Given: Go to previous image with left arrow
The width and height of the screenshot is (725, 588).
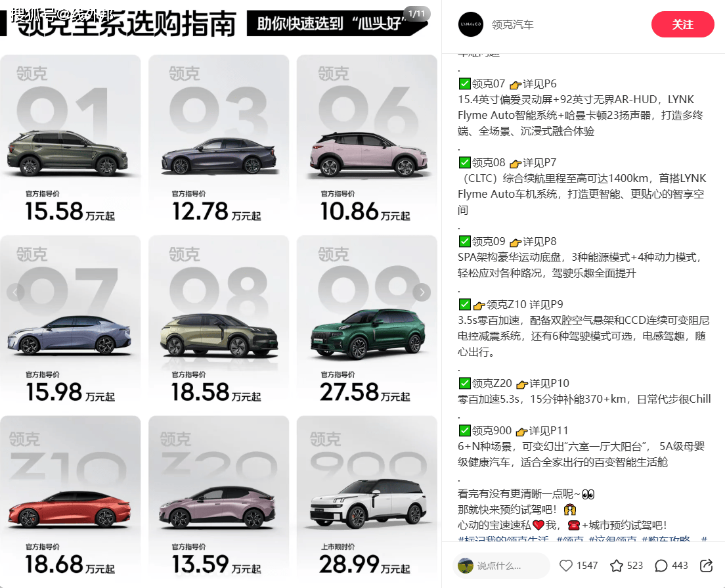Looking at the screenshot, I should coord(15,292).
